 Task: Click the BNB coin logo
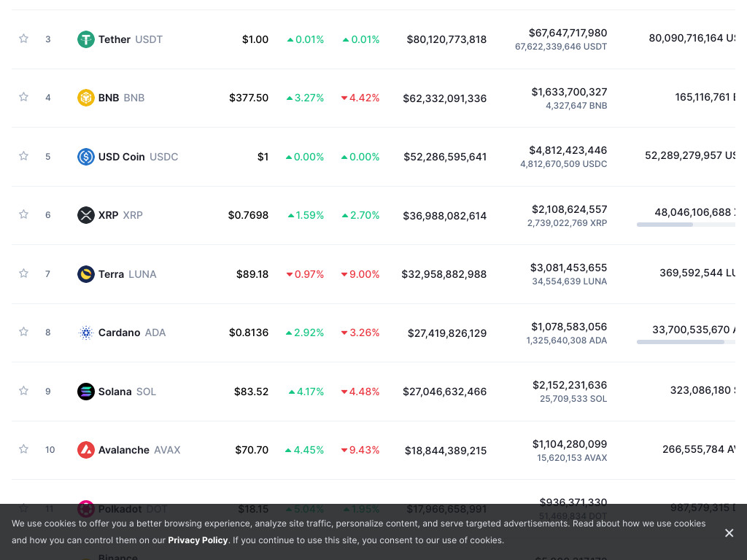[x=86, y=98]
